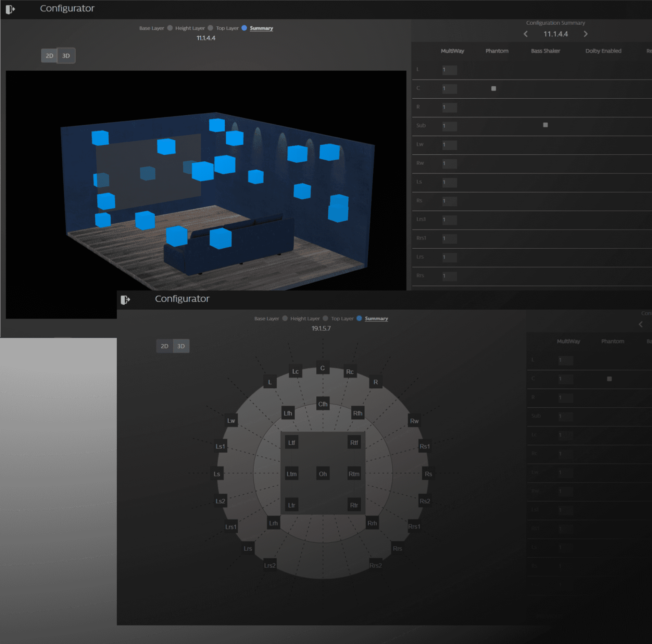Click MultiWay field for Rs row, top window
Viewport: 652px width, 644px height.
coord(449,201)
